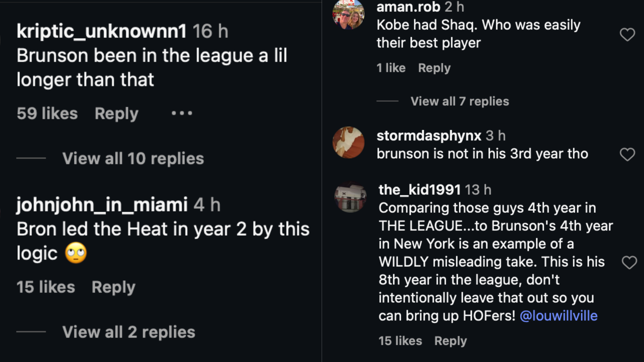Expand View all 2 replies
This screenshot has width=644, height=362.
[x=128, y=332]
